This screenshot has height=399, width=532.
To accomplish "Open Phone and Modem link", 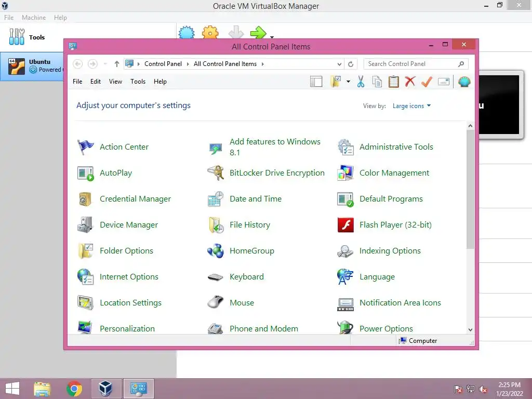I will coord(263,329).
